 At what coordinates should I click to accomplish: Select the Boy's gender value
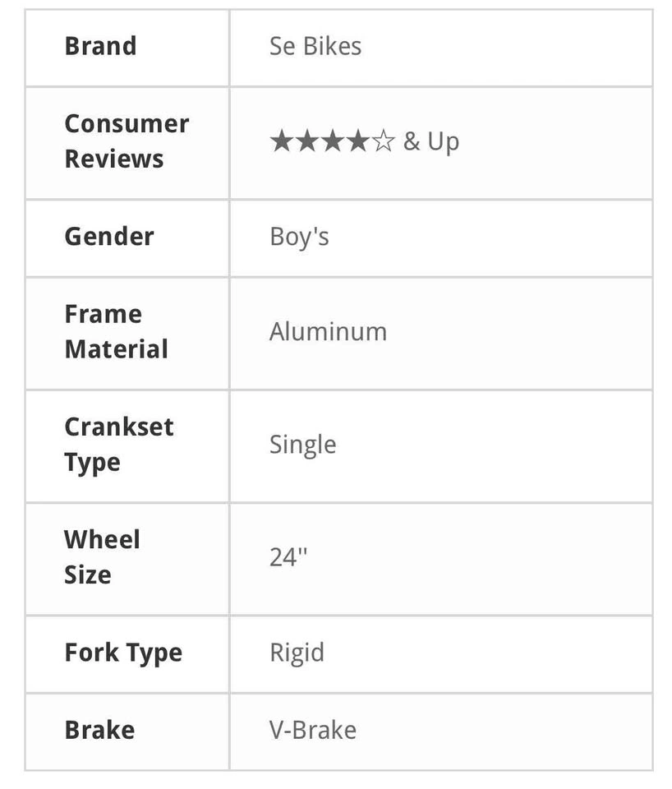click(x=299, y=237)
